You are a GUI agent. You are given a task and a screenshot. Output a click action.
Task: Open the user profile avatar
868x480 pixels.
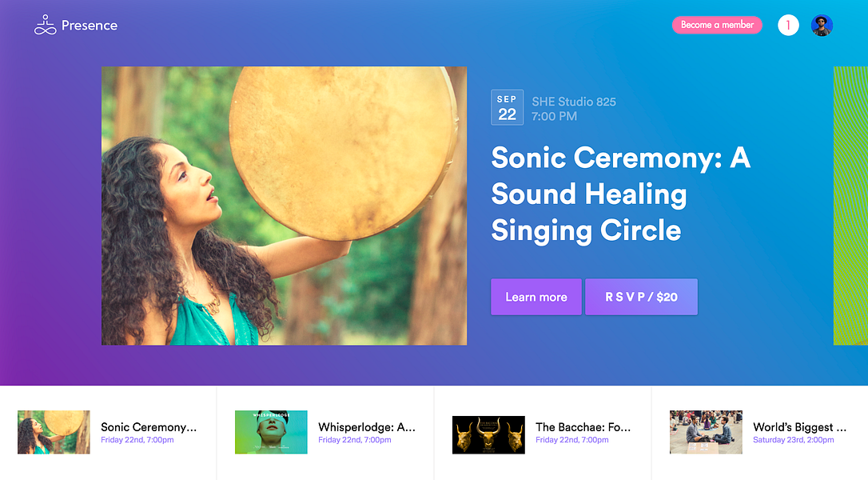click(x=822, y=25)
